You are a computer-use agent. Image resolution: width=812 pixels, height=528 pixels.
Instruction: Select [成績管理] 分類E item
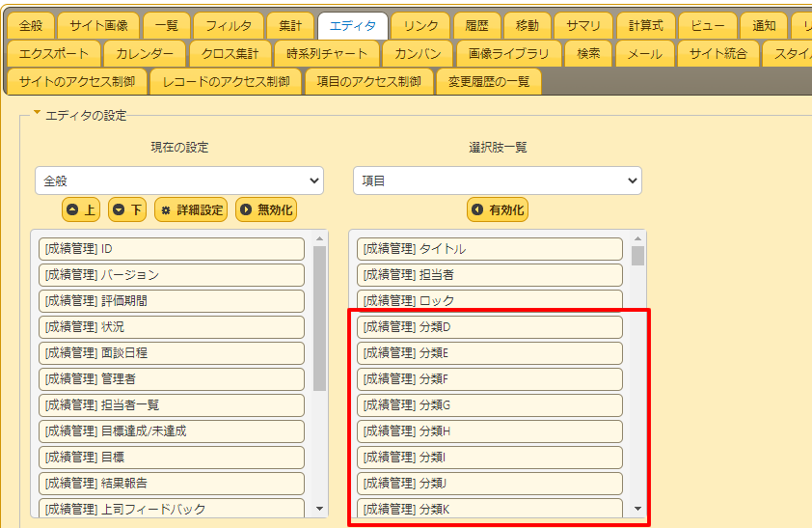click(490, 353)
